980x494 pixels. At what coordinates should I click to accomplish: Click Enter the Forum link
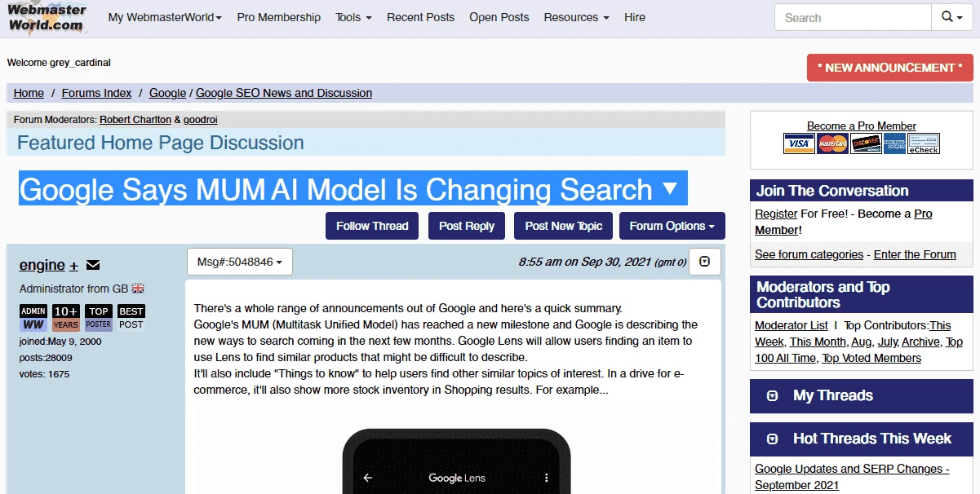(x=915, y=254)
